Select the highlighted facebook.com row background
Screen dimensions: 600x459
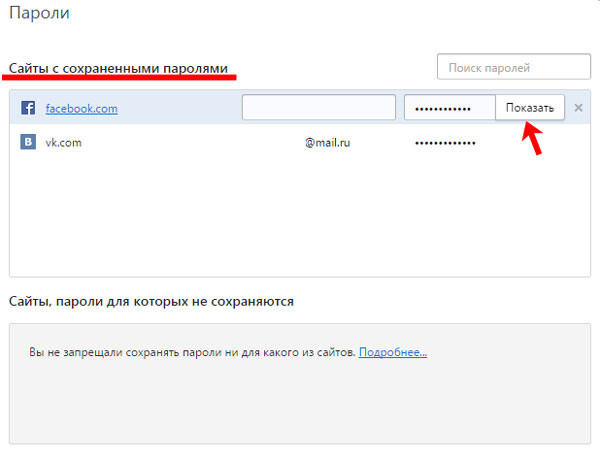pyautogui.click(x=180, y=108)
